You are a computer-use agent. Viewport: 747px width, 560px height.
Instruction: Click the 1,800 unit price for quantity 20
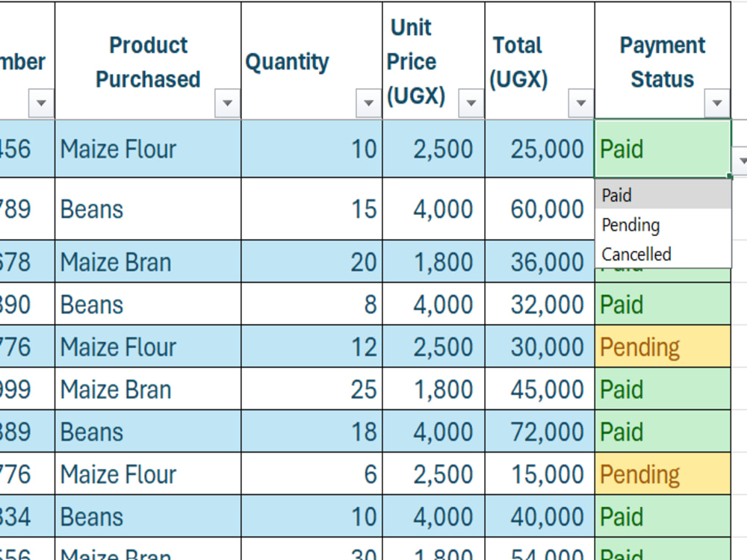tap(433, 261)
